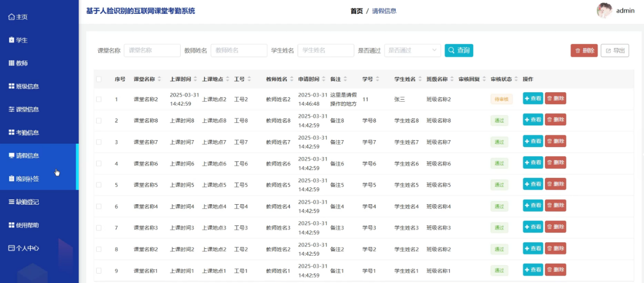
Task: Click the admin avatar picture
Action: [604, 10]
